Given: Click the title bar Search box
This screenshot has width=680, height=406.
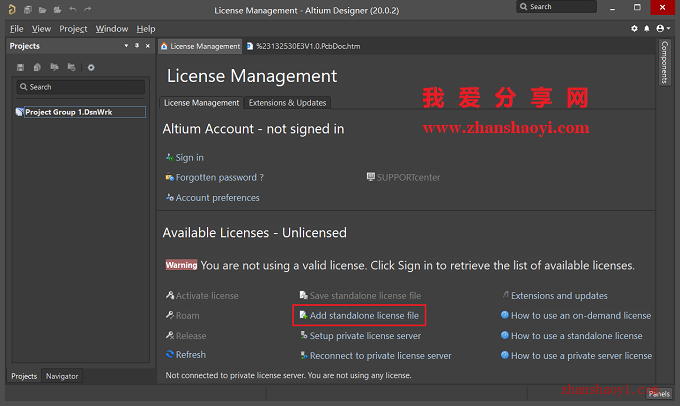Looking at the screenshot, I should [556, 7].
